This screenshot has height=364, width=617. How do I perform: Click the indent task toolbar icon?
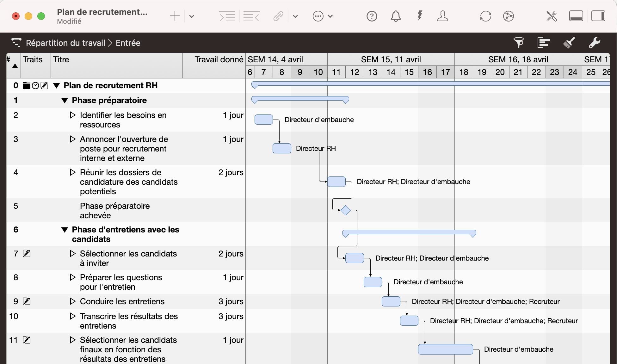click(227, 16)
